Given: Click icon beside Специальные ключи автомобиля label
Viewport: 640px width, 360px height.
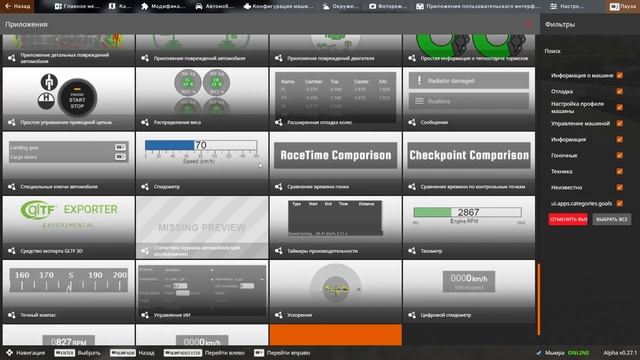Looking at the screenshot, I should [x=11, y=187].
